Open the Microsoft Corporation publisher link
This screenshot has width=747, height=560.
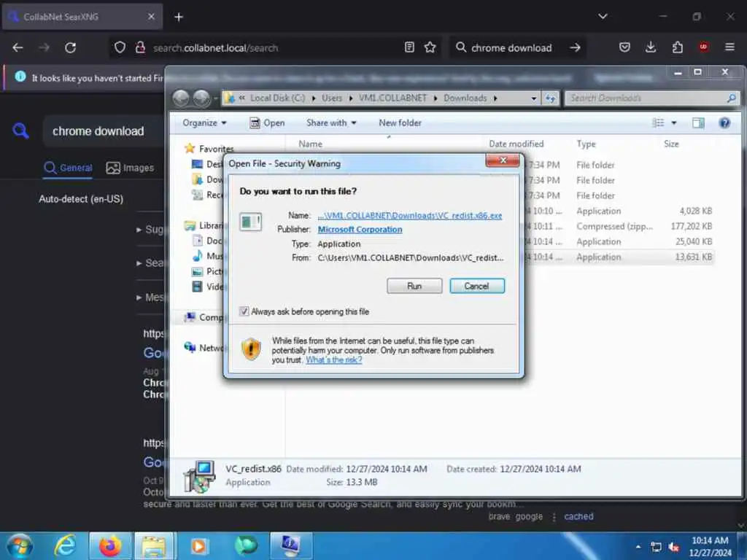[360, 229]
